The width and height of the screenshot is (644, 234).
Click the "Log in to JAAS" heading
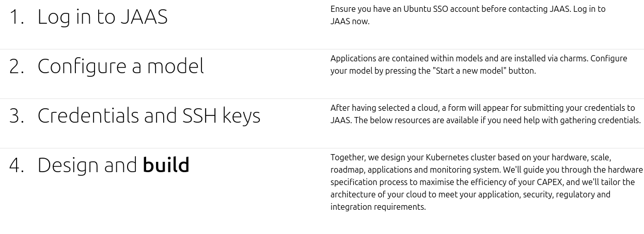coord(102,16)
